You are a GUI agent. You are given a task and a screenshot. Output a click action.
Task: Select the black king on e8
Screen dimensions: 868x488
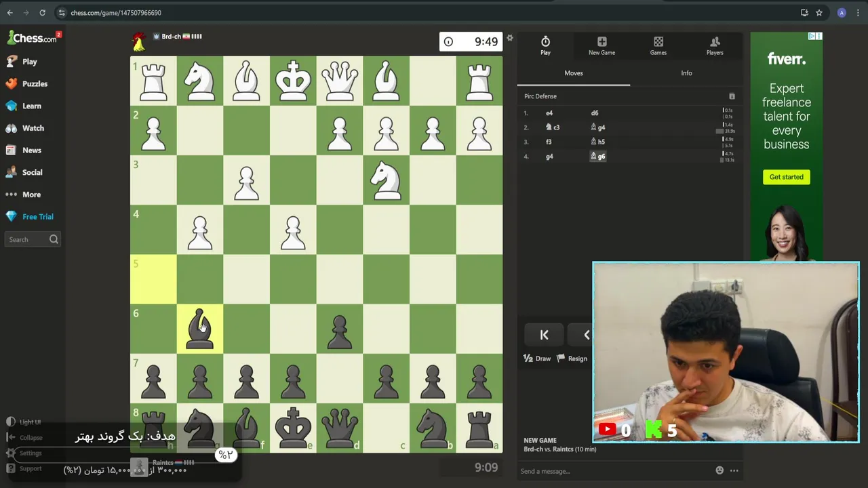[x=293, y=428]
